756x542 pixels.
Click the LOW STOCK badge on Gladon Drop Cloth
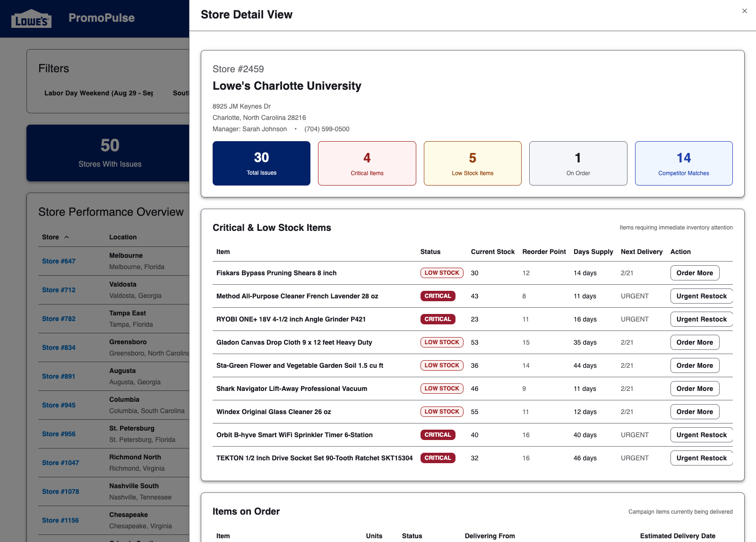[x=441, y=342]
